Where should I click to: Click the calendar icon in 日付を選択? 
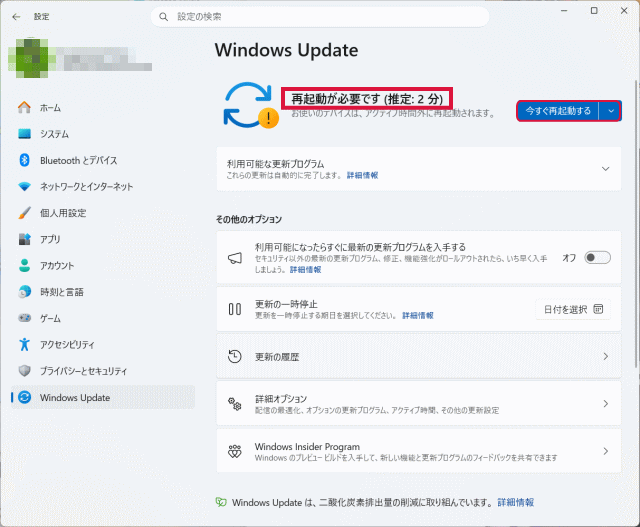coord(598,309)
